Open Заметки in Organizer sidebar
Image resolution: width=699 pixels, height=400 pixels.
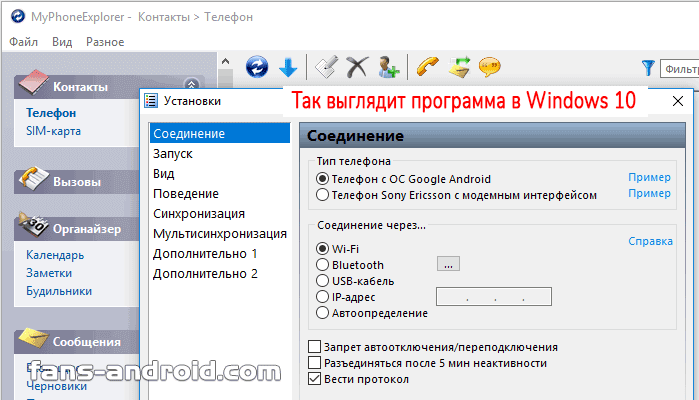pos(49,273)
